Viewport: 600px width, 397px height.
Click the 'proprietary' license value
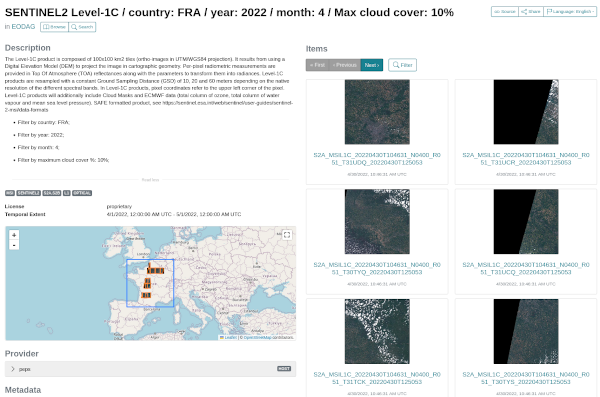[x=119, y=206]
